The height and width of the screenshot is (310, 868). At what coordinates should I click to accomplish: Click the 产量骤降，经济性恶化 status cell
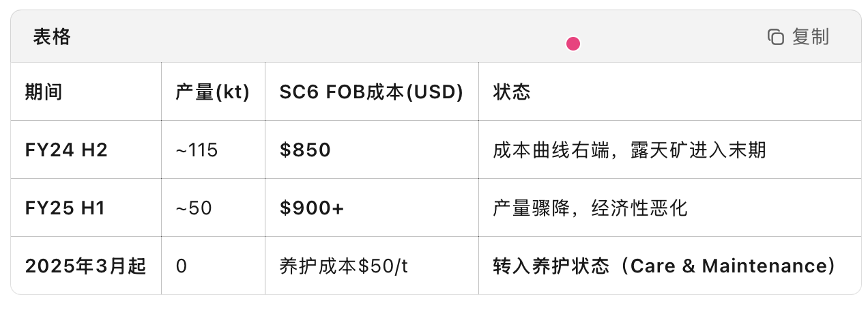[590, 208]
